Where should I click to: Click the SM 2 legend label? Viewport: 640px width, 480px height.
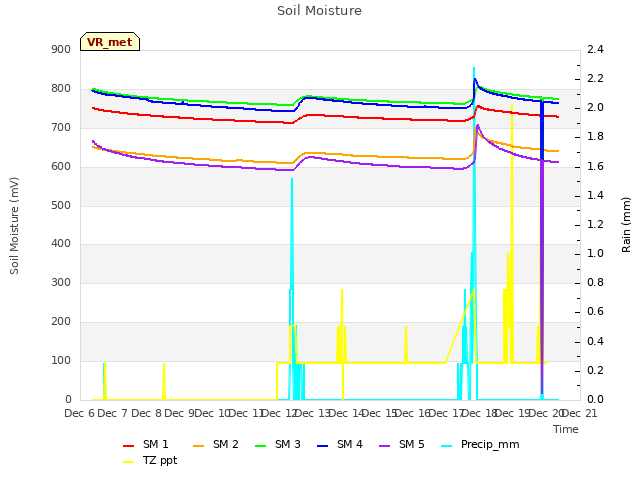[226, 444]
